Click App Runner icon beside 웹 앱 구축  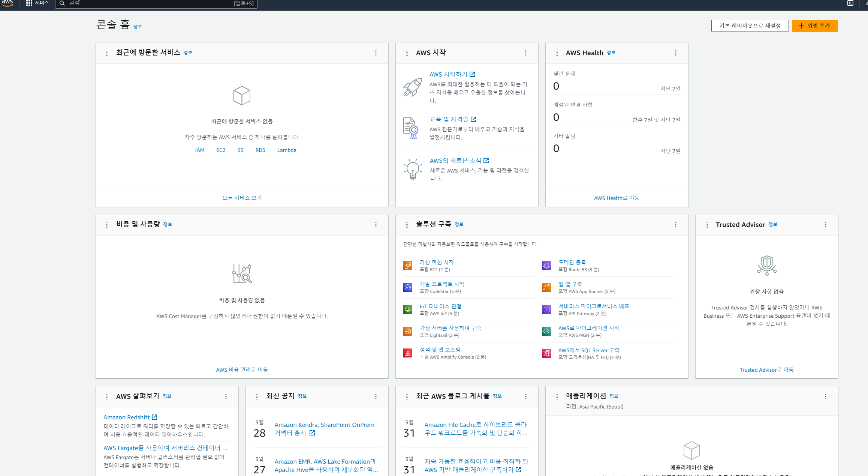click(x=546, y=287)
